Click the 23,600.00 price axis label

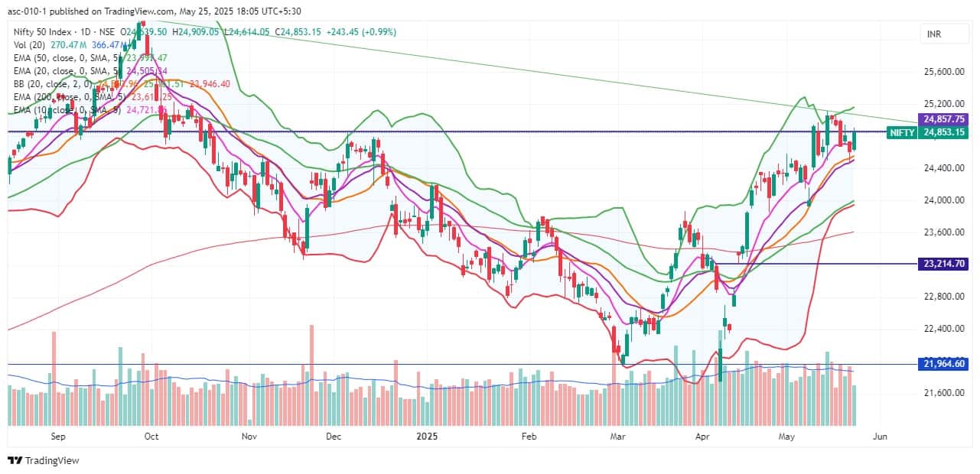pos(944,232)
